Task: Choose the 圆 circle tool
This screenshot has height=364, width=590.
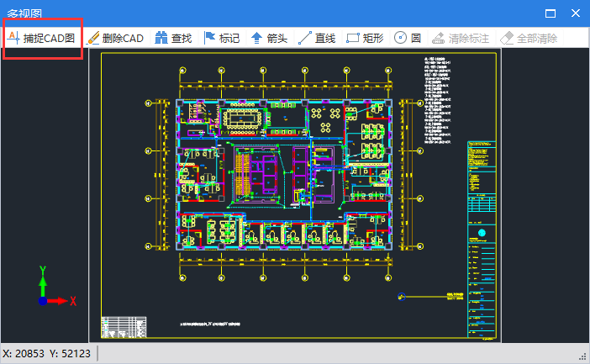Action: [408, 38]
